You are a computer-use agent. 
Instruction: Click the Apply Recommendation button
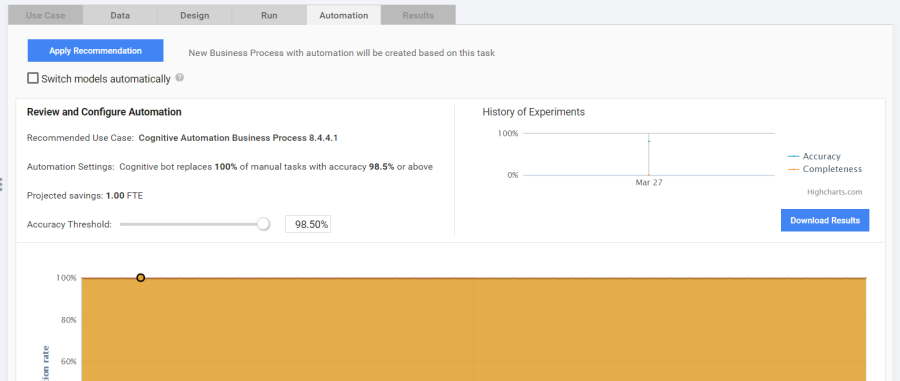95,50
